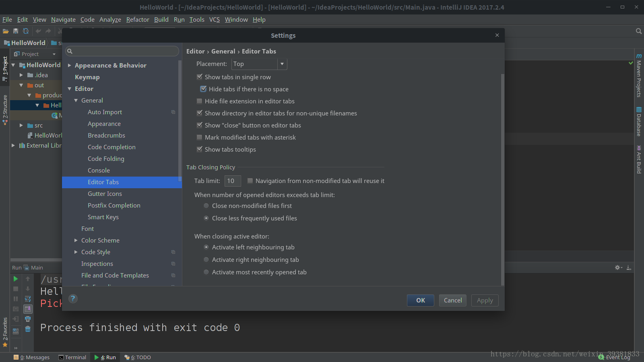The height and width of the screenshot is (362, 644).
Task: Expand the Color Scheme settings node
Action: click(x=76, y=240)
